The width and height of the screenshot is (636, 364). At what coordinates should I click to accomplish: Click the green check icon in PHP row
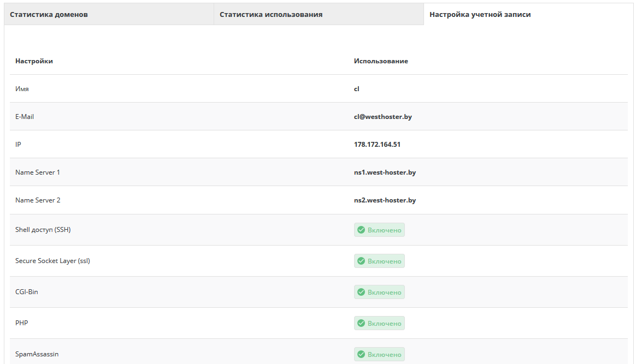tap(361, 324)
